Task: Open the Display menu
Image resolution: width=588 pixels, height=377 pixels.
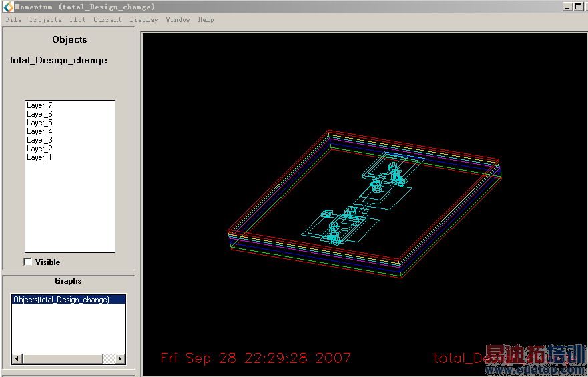Action: pyautogui.click(x=143, y=19)
